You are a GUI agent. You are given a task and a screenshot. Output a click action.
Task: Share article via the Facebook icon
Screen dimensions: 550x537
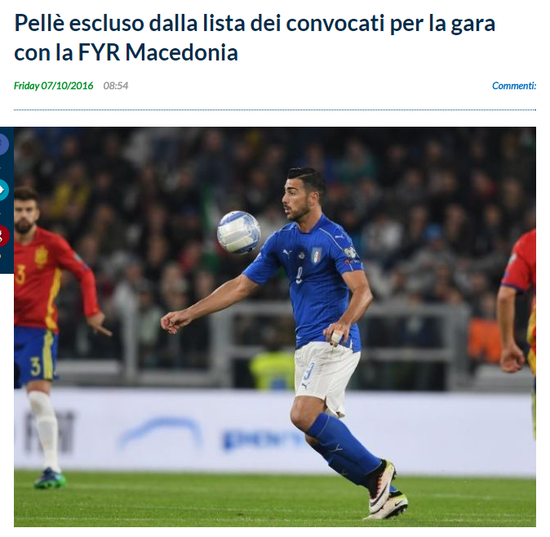pyautogui.click(x=4, y=144)
